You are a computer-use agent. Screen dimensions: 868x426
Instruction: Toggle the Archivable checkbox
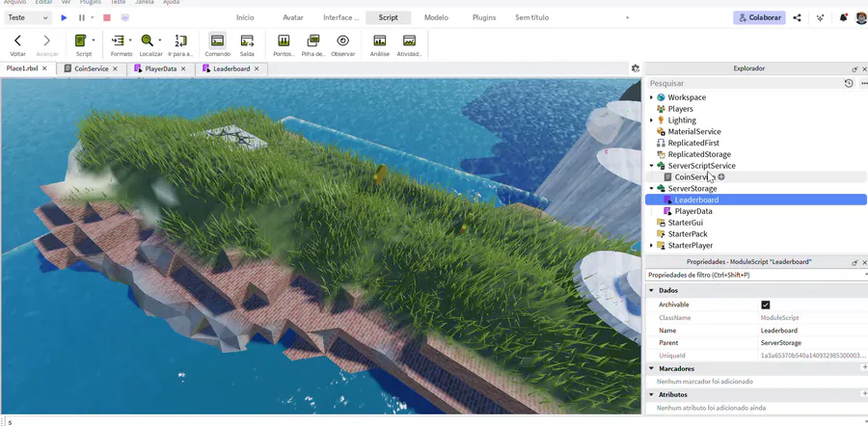766,305
